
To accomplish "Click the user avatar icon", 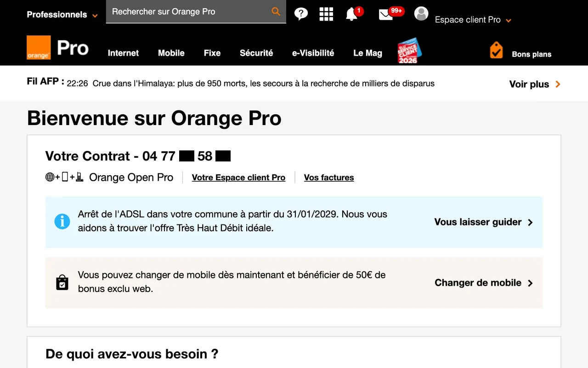I will 421,14.
